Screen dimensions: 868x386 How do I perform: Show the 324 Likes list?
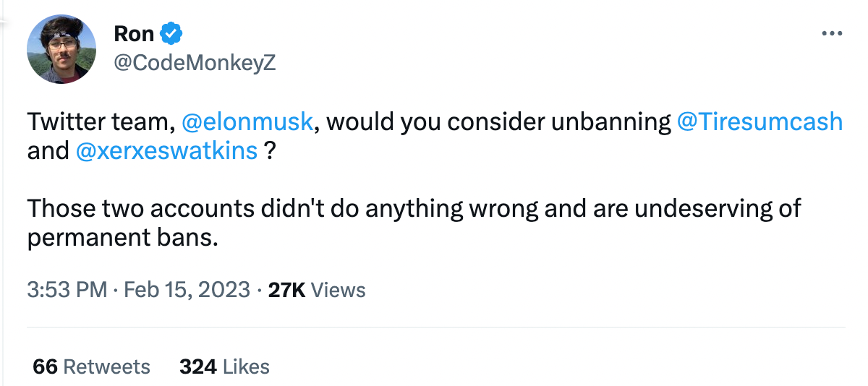(224, 366)
